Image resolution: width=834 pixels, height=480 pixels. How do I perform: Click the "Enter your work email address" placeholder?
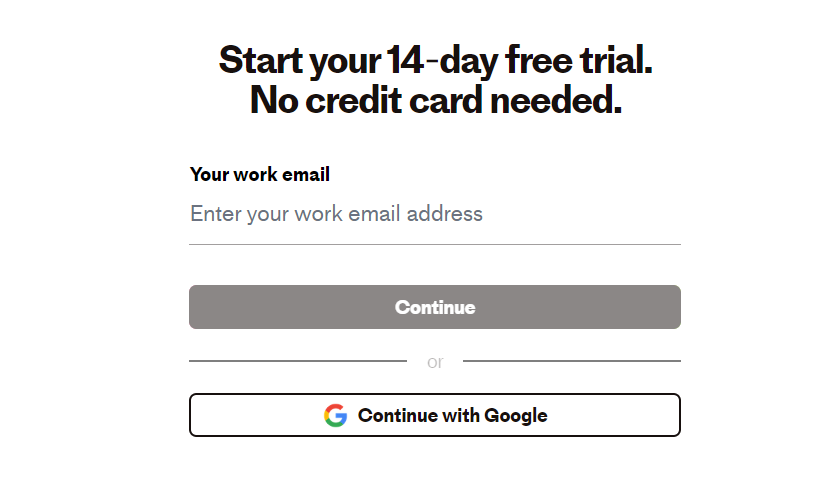[x=336, y=214]
